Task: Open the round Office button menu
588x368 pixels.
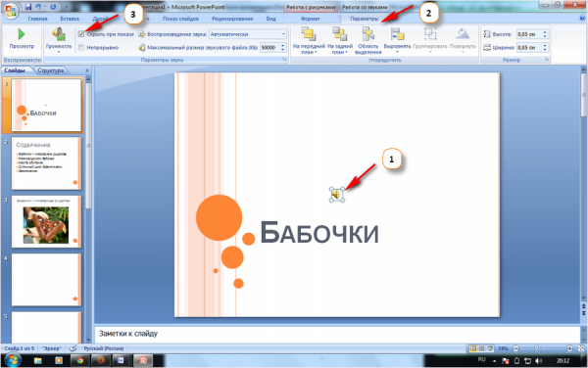Action: click(x=11, y=11)
